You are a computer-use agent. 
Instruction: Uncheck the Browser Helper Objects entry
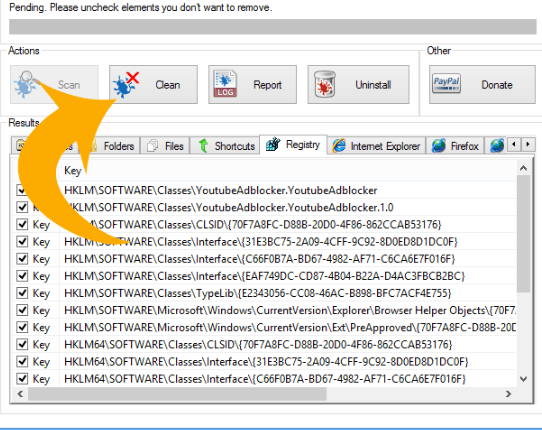click(x=22, y=310)
